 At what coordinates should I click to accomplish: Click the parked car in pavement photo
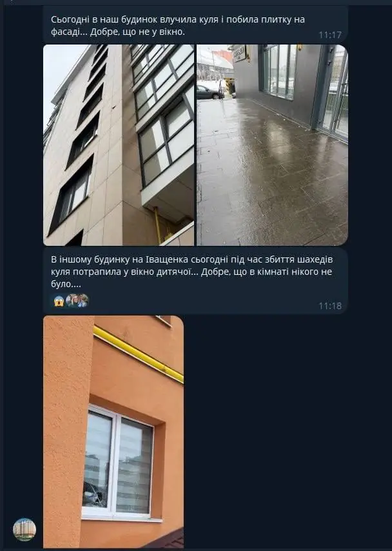coord(210,92)
